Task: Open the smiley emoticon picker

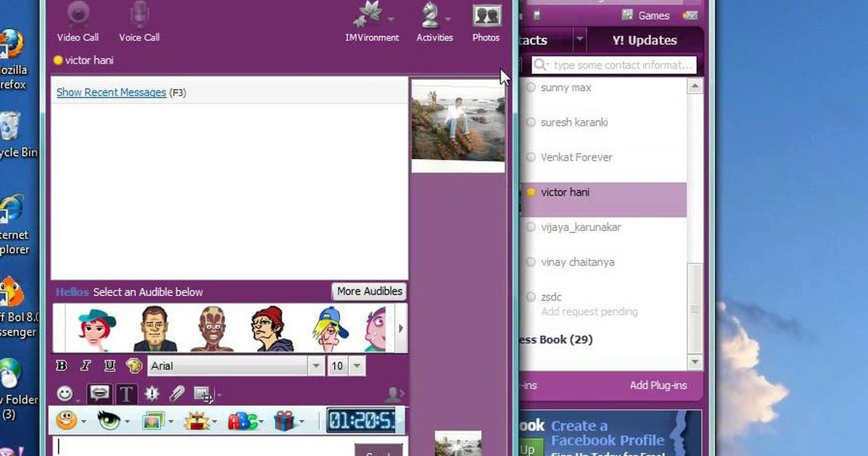Action: 65,394
